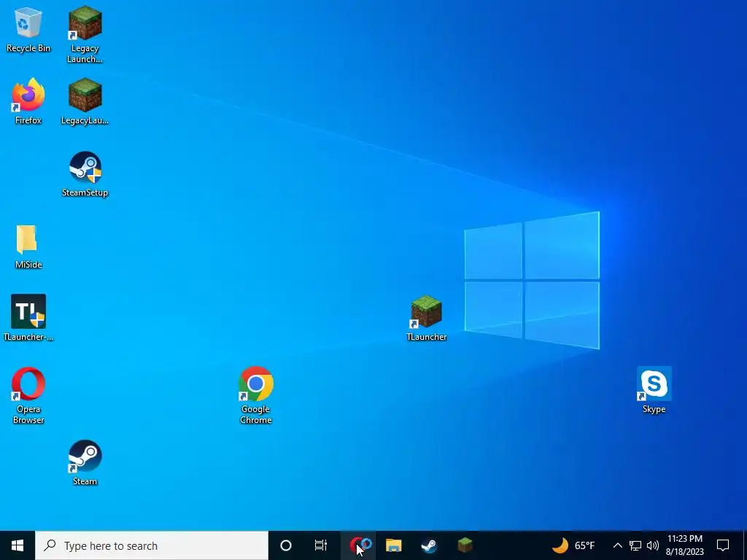
Task: Open Steam from the taskbar
Action: [429, 545]
